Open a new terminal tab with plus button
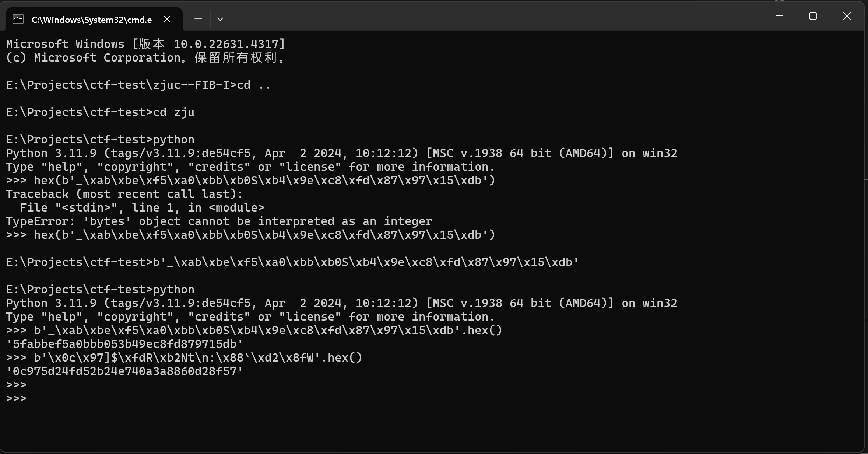 [x=198, y=19]
